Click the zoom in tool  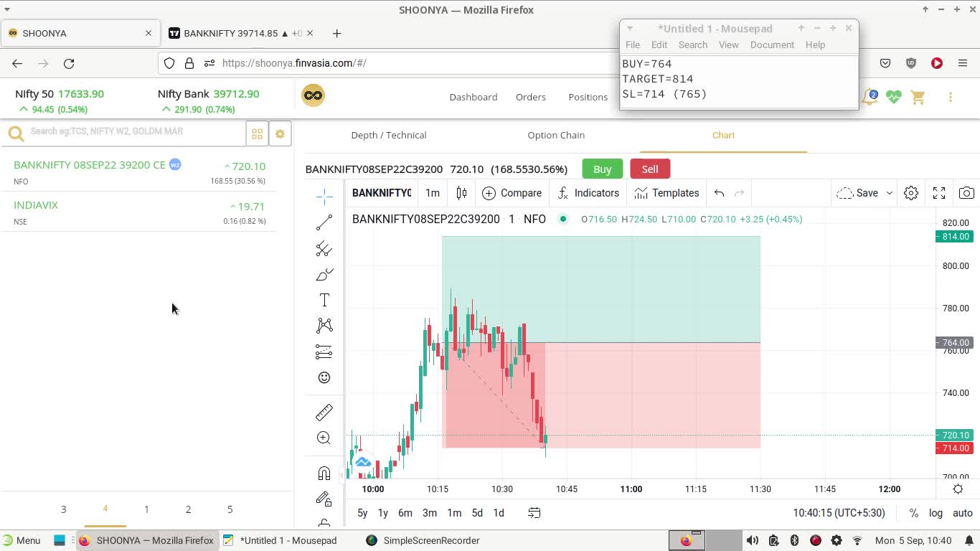[x=324, y=438]
